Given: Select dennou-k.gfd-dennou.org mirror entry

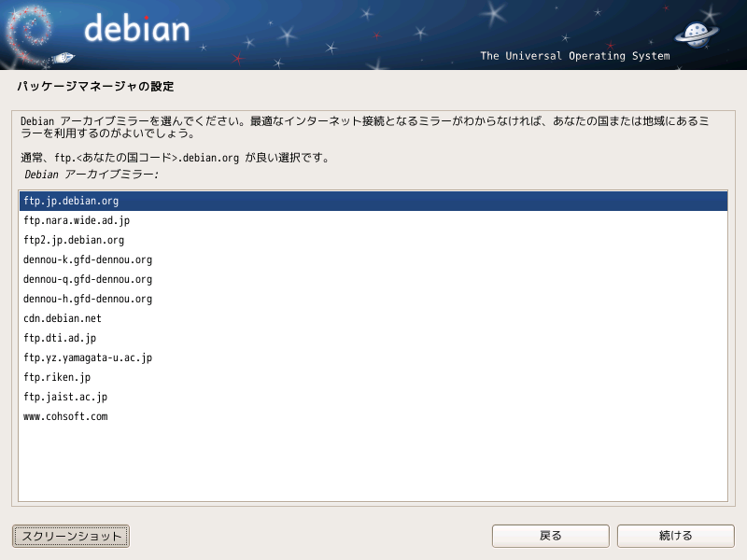Looking at the screenshot, I should click(x=373, y=259).
